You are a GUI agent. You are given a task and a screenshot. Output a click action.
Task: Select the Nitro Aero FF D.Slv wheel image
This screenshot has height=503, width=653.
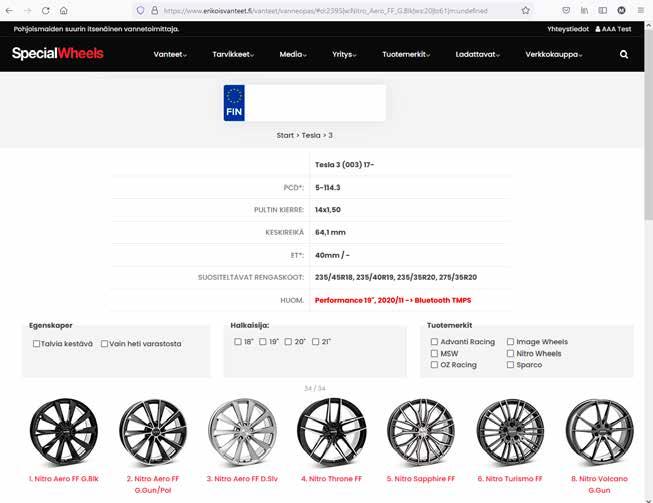[x=242, y=432]
